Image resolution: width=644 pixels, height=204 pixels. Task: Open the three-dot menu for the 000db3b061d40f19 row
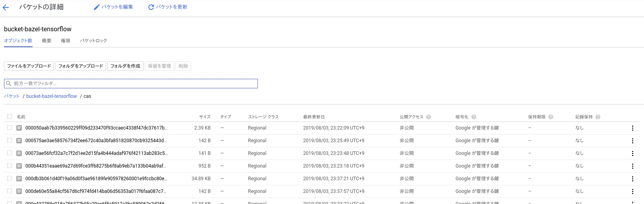(x=632, y=179)
